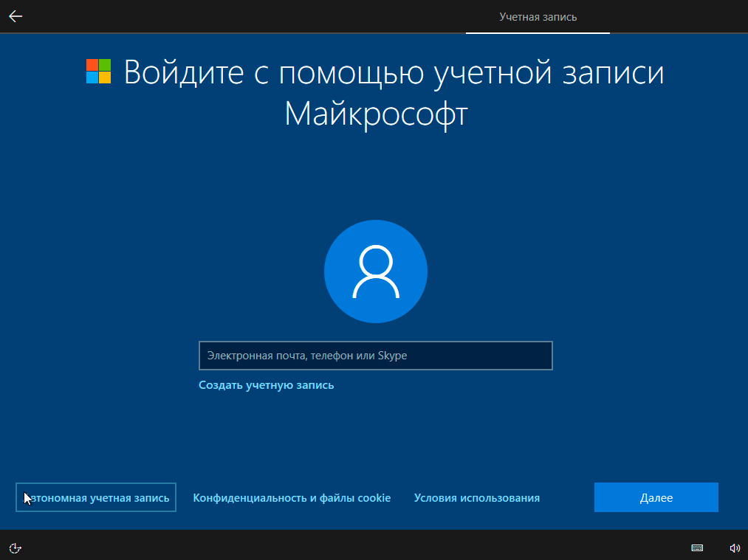Image resolution: width=748 pixels, height=560 pixels.
Task: Open the Условия использования link
Action: pyautogui.click(x=476, y=498)
